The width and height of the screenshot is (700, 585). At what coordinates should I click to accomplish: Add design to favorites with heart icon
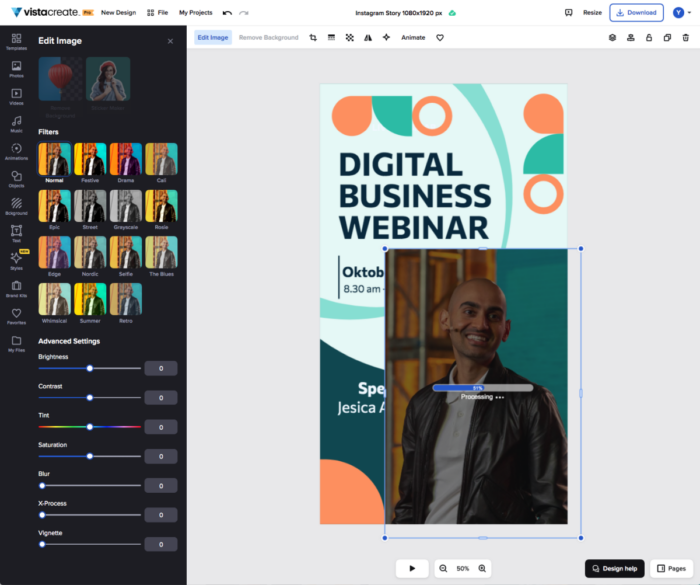pyautogui.click(x=439, y=37)
